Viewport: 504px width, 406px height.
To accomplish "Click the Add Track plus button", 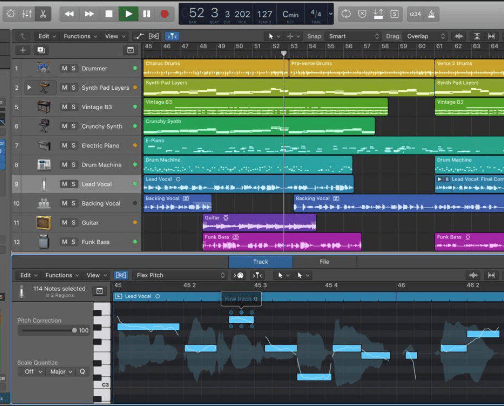I will (x=23, y=50).
